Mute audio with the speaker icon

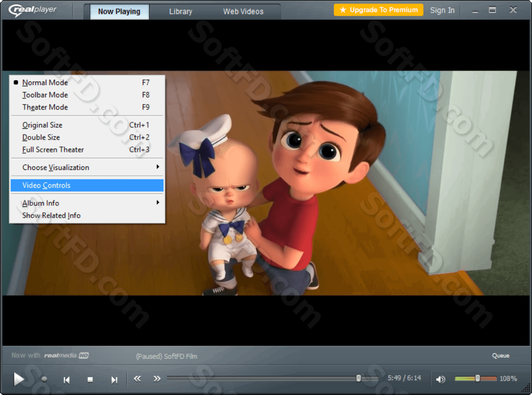coord(440,379)
